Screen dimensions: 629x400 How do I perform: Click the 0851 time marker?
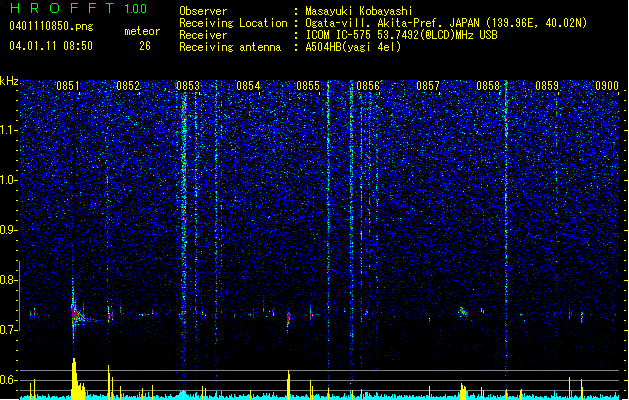(68, 86)
